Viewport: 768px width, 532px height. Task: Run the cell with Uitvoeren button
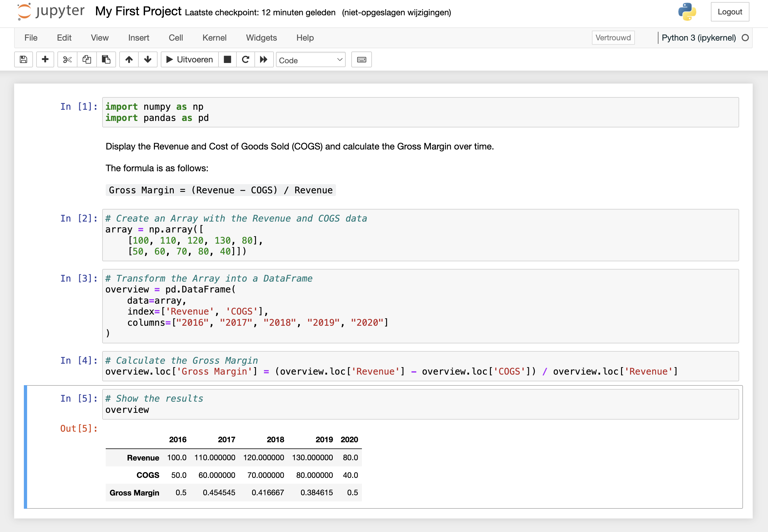[x=190, y=60]
